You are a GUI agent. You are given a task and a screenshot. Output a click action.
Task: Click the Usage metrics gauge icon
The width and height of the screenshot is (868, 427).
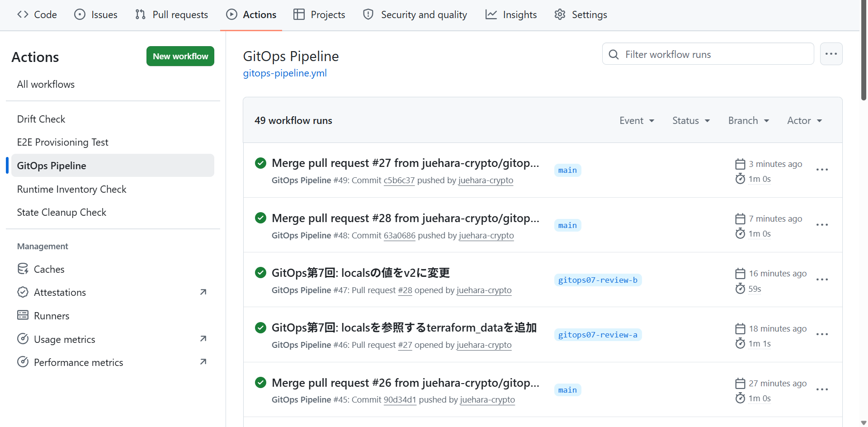[23, 339]
